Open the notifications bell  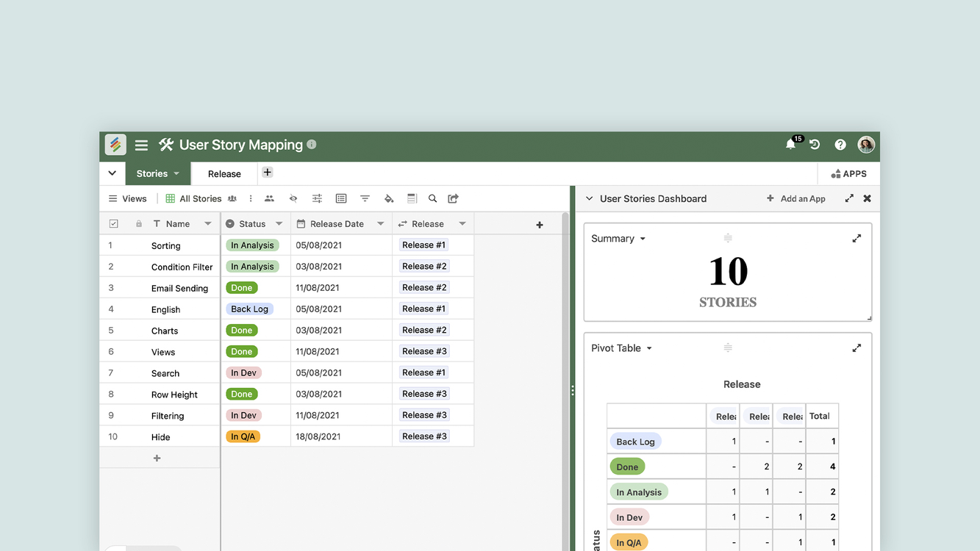pyautogui.click(x=791, y=145)
